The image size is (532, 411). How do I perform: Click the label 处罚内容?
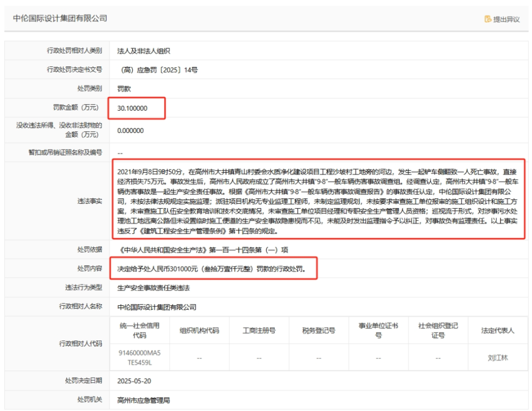(90, 268)
